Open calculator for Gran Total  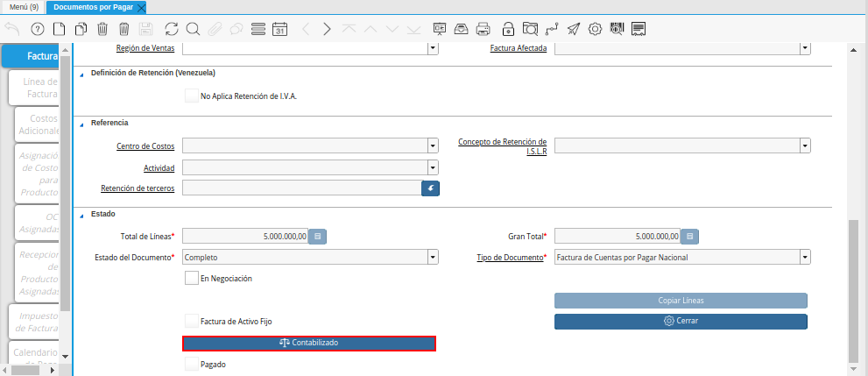pyautogui.click(x=689, y=237)
